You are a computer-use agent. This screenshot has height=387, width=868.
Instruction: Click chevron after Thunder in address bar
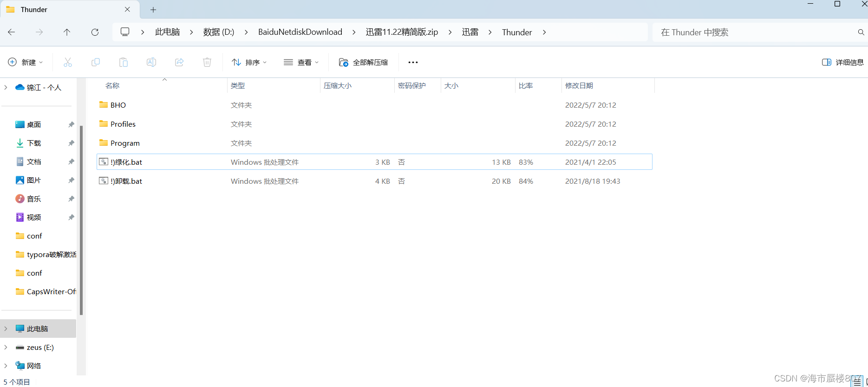coord(544,32)
